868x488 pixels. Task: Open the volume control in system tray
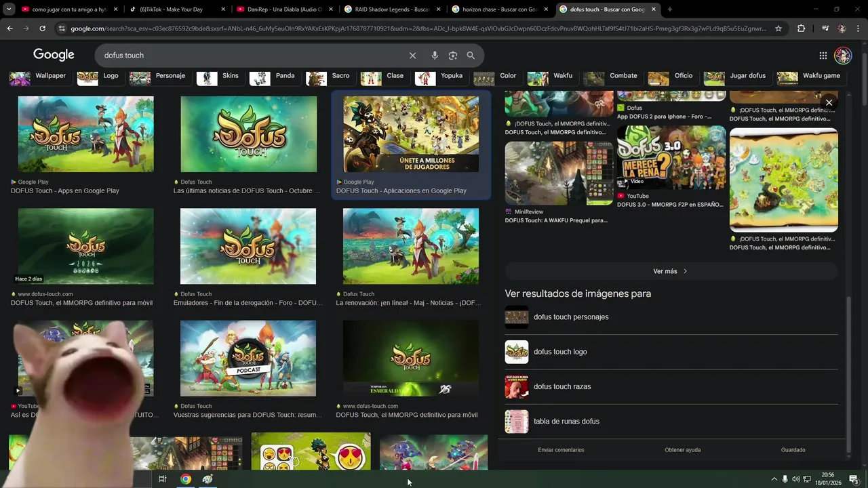click(795, 479)
